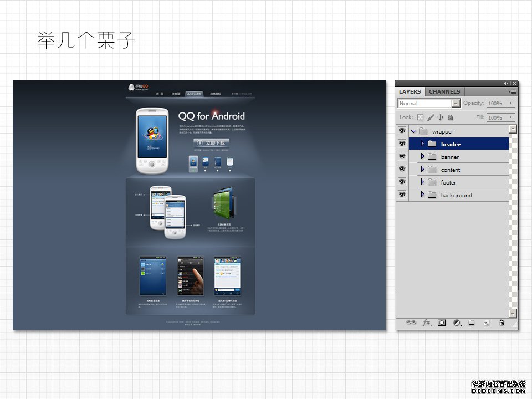Select the header layer name

[451, 144]
